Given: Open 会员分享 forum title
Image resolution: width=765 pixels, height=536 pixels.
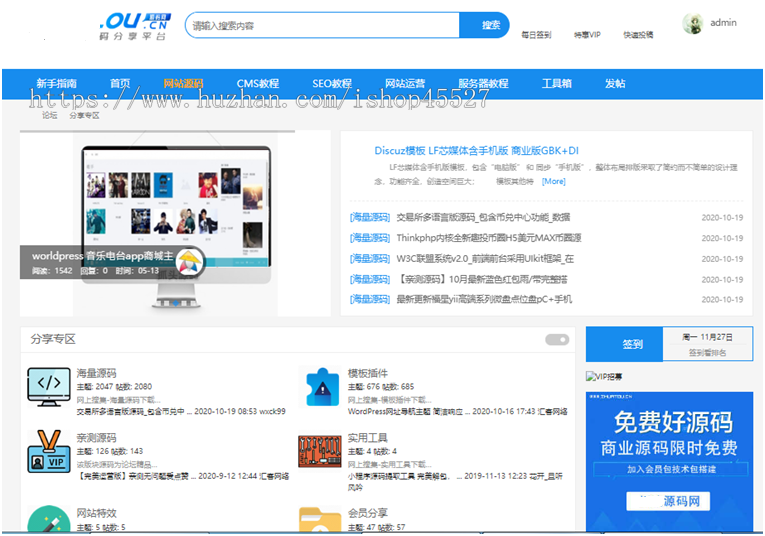Looking at the screenshot, I should pos(368,513).
